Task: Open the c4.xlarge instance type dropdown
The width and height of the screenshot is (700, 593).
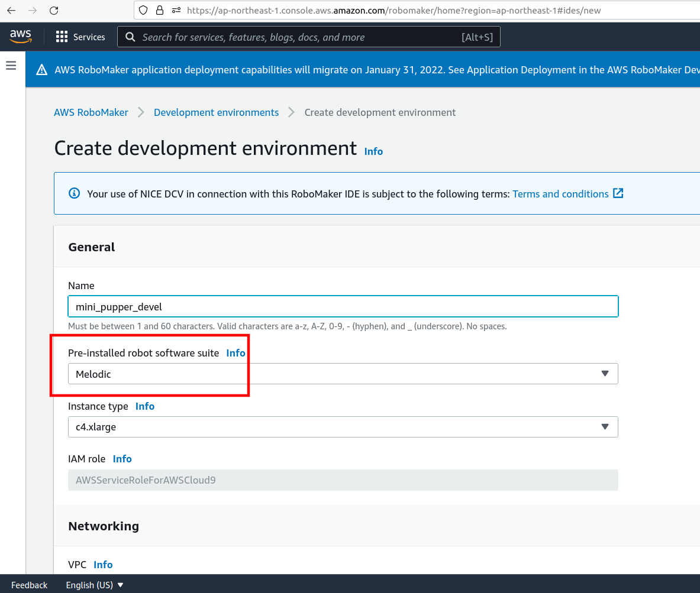Action: click(343, 427)
